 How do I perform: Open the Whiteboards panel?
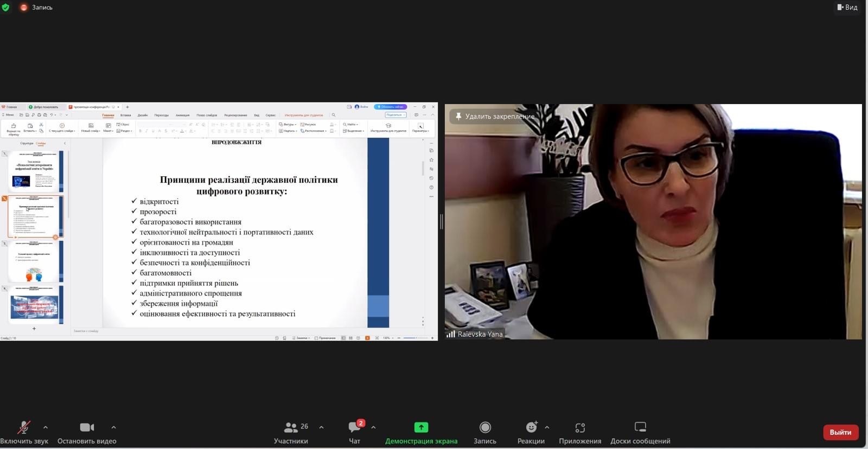pos(640,432)
